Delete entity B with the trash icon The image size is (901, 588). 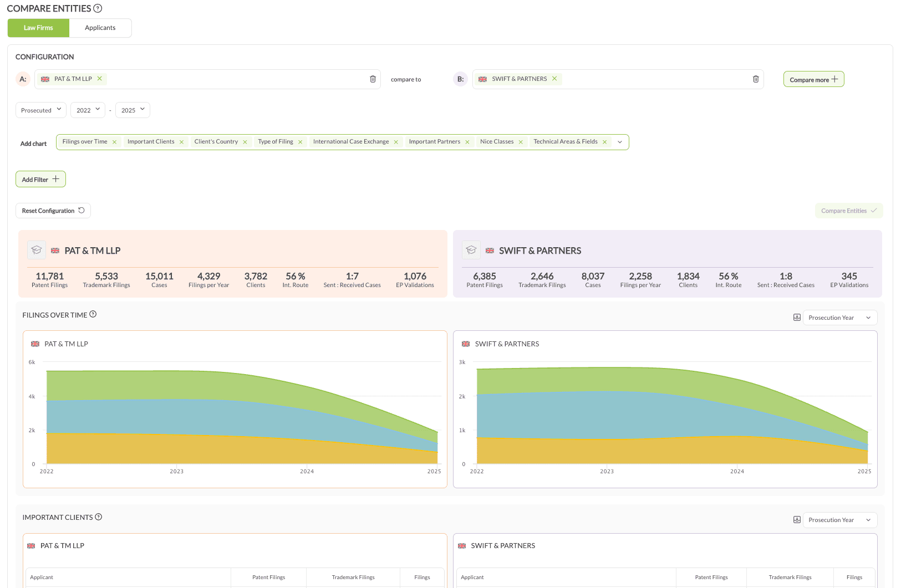point(756,79)
